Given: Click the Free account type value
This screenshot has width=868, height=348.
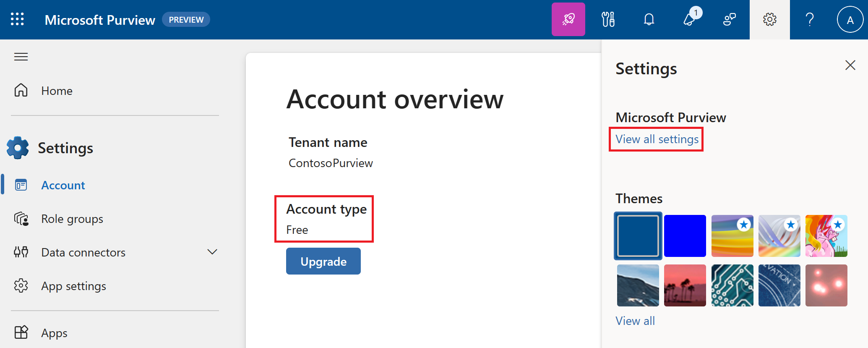Looking at the screenshot, I should tap(297, 230).
